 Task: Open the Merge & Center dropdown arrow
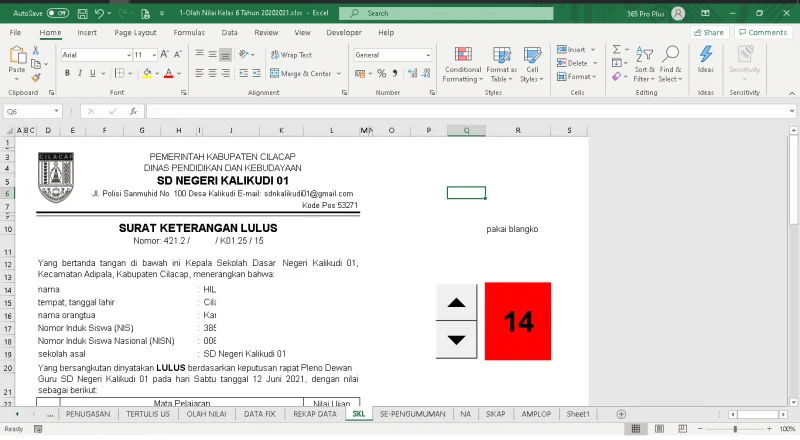pyautogui.click(x=338, y=73)
